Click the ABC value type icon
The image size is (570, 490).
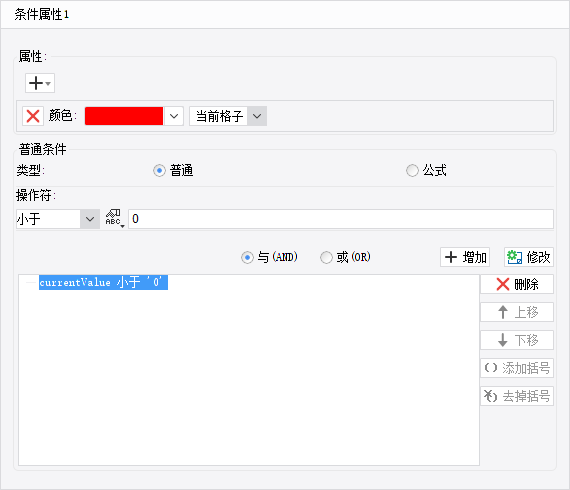coord(115,218)
